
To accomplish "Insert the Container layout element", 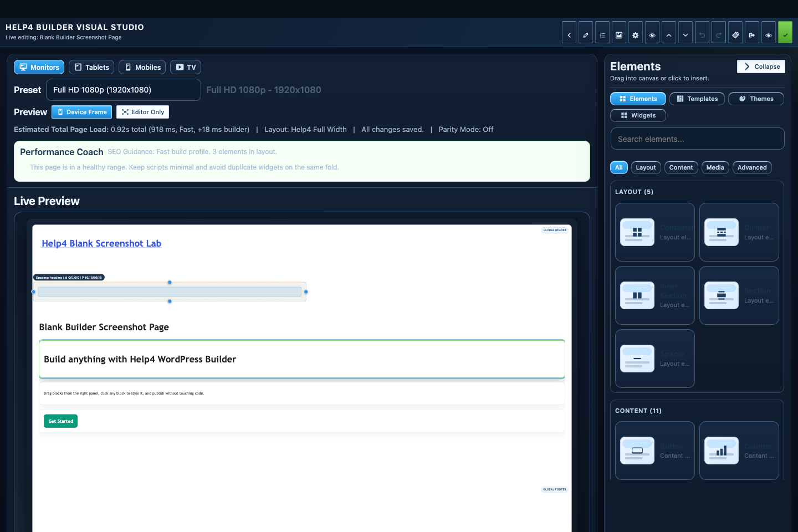I will 655,232.
